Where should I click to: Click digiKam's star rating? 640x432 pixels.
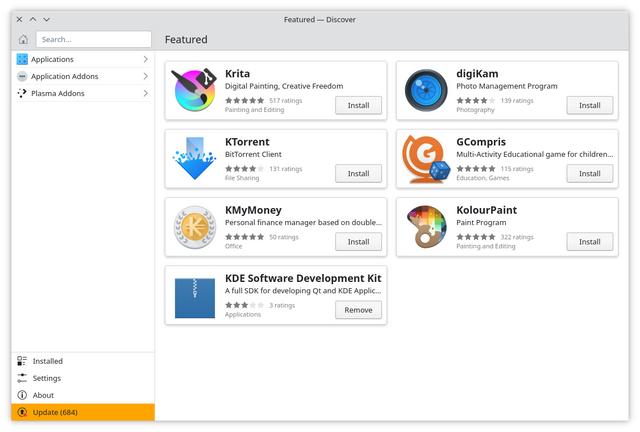[x=476, y=100]
